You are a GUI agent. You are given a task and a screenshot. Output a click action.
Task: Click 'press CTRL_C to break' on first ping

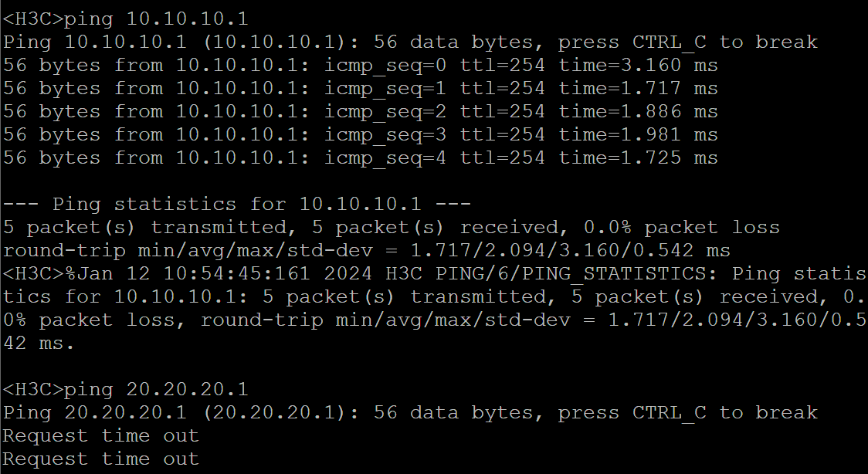(x=687, y=42)
